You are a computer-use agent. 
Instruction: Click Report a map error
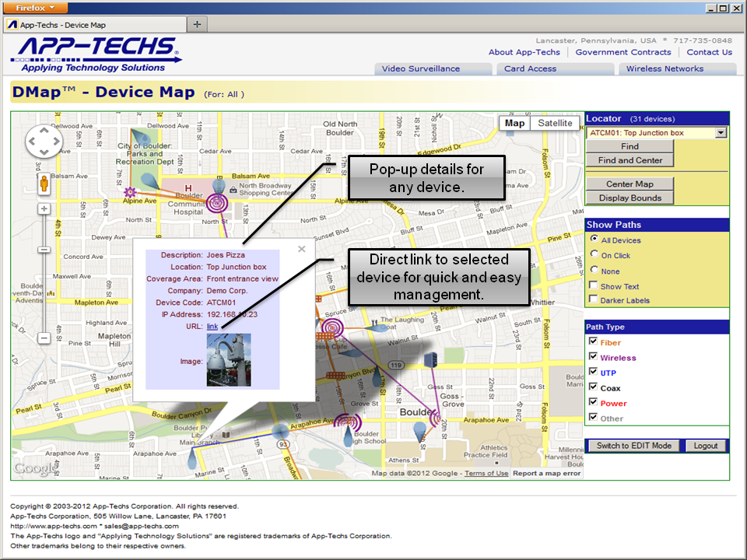[x=546, y=473]
